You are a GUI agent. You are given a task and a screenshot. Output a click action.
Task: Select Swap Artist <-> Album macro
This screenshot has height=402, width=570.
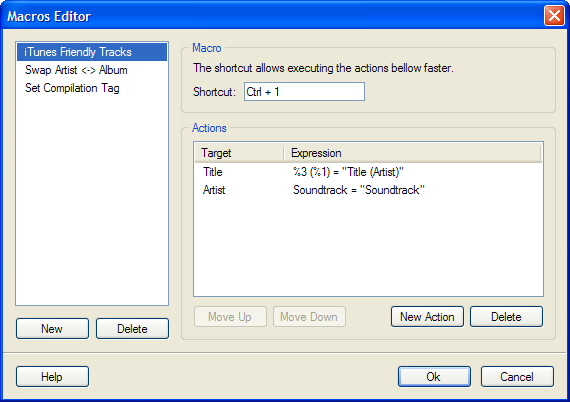click(x=92, y=70)
